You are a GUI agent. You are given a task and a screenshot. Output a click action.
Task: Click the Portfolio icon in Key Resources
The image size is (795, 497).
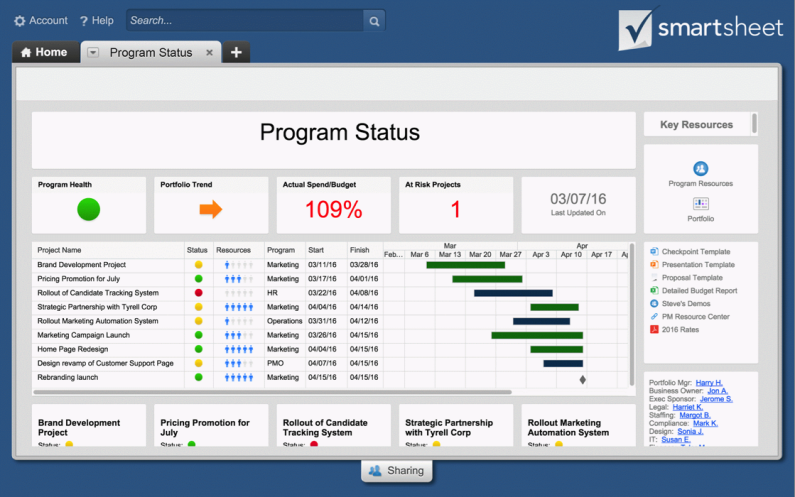click(x=700, y=203)
